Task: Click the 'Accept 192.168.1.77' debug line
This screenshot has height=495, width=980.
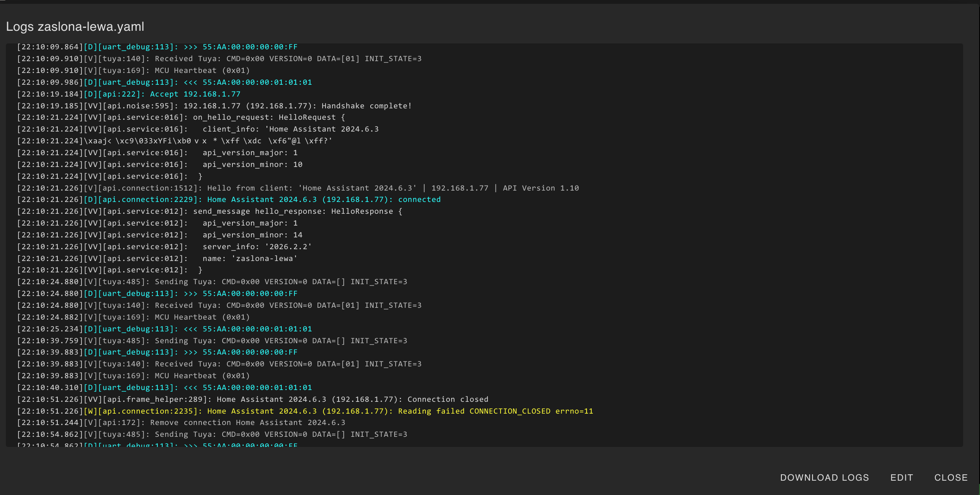Action: pyautogui.click(x=129, y=94)
